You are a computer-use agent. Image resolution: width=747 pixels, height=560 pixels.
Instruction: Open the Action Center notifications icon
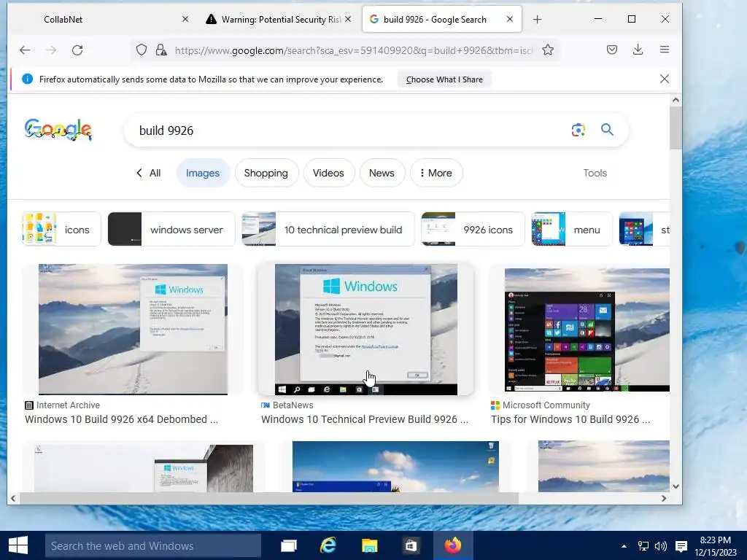click(681, 546)
